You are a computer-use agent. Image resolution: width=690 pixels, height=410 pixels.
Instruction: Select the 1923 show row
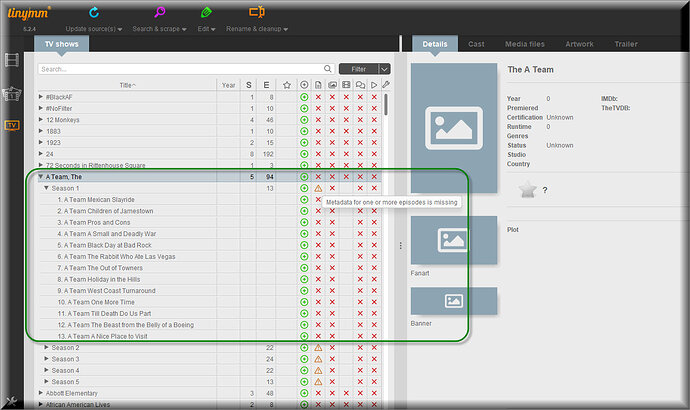click(209, 143)
